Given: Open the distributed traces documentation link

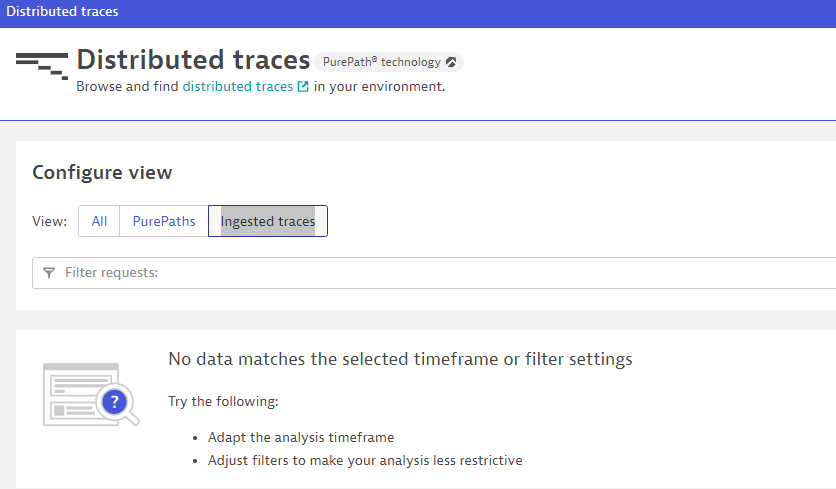Looking at the screenshot, I should point(238,87).
